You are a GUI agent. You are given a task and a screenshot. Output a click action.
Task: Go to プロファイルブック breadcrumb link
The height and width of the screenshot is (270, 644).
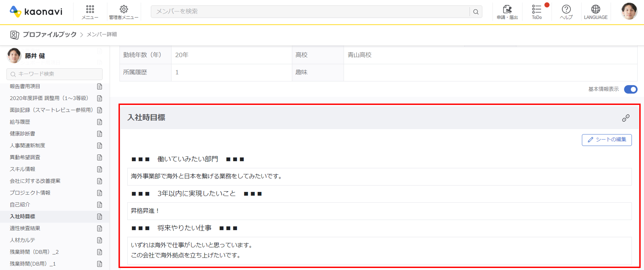tap(49, 34)
